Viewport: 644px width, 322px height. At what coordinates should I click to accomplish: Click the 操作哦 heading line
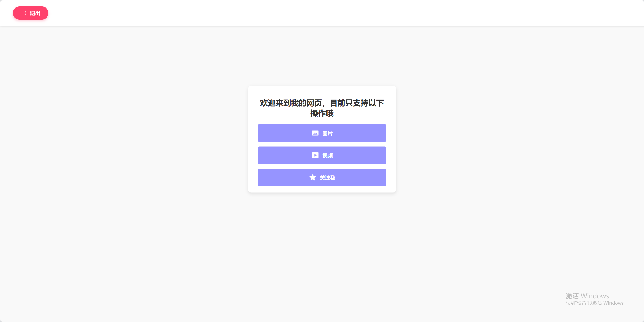coord(322,113)
